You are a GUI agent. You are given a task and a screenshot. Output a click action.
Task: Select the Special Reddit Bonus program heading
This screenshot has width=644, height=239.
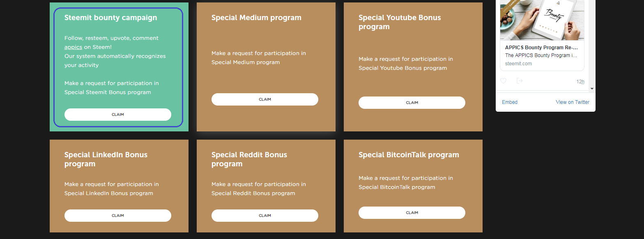(249, 159)
